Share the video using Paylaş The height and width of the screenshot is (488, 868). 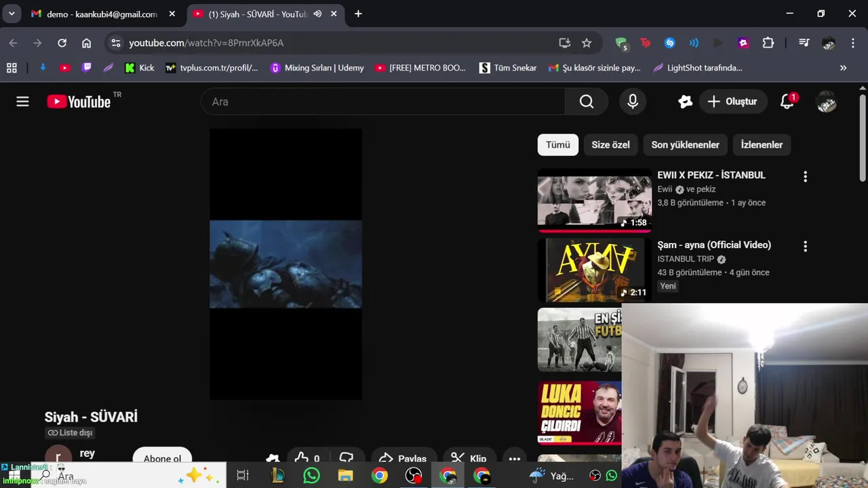[x=403, y=458]
